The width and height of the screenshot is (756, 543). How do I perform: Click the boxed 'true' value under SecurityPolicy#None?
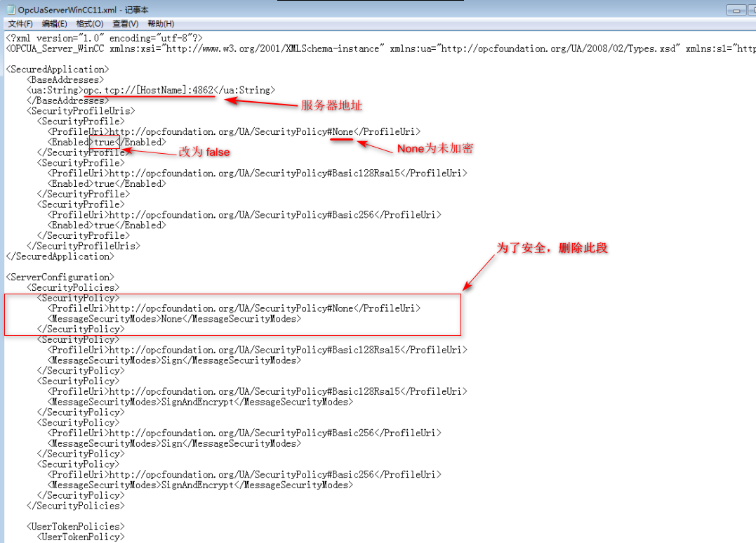104,142
